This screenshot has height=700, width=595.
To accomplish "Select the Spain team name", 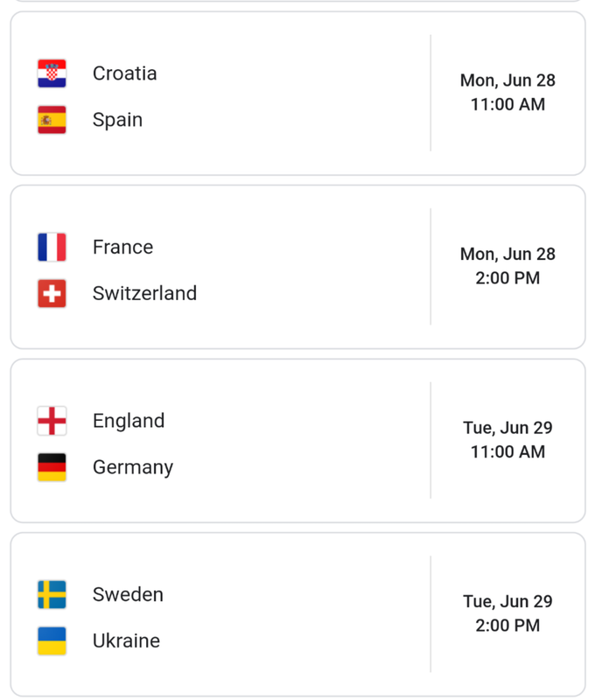I will pos(118,120).
